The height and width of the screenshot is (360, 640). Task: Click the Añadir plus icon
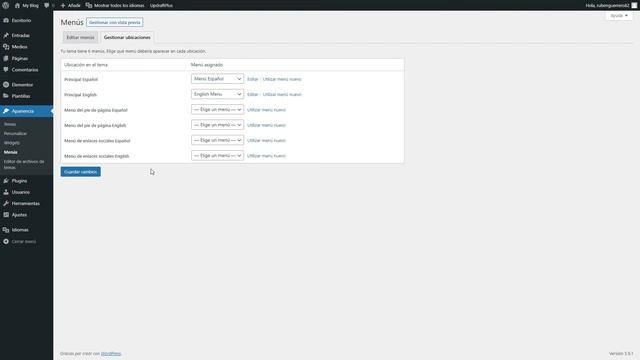tap(63, 5)
